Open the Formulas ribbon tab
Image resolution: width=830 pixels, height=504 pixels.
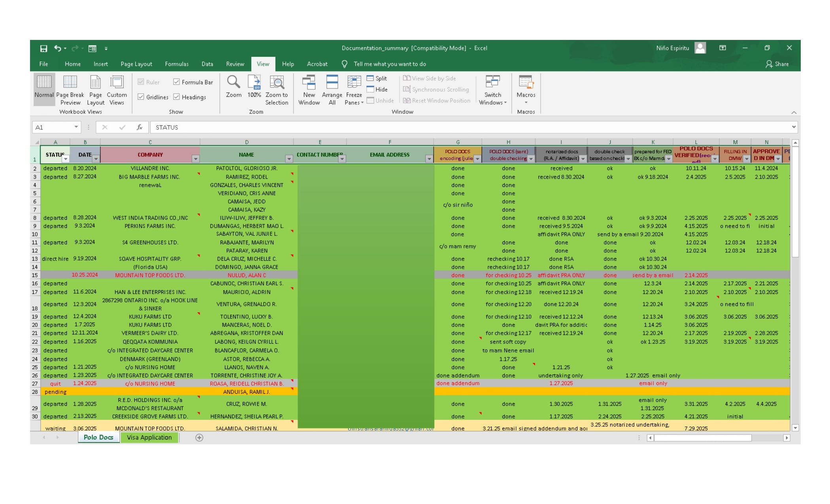tap(176, 64)
